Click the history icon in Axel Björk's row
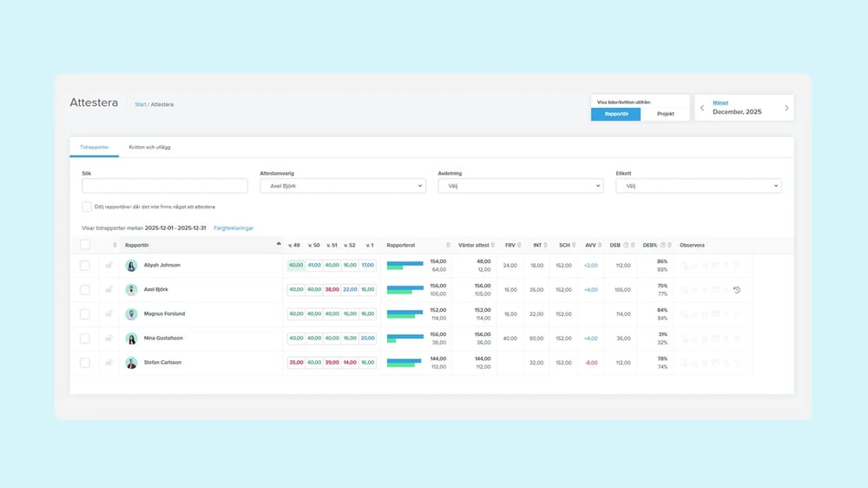 736,290
